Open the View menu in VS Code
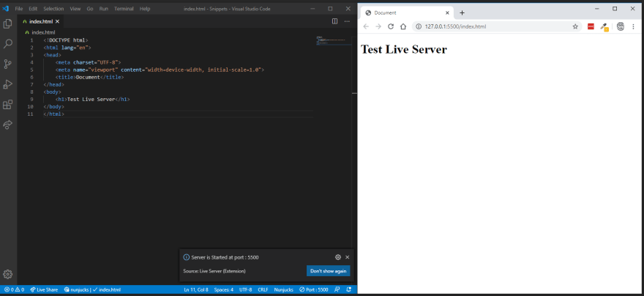 click(75, 9)
